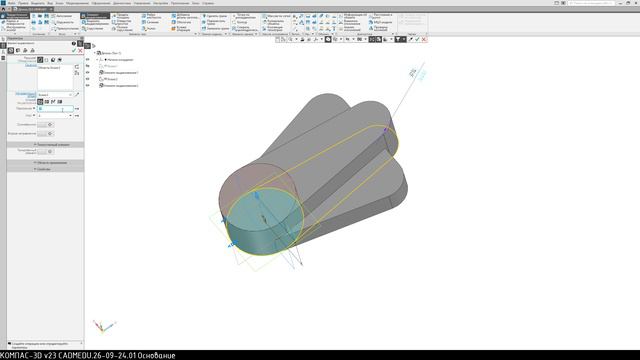The image size is (640, 360).
Task: Select Элемент выдавливания:1 in the model tree
Action: [119, 73]
